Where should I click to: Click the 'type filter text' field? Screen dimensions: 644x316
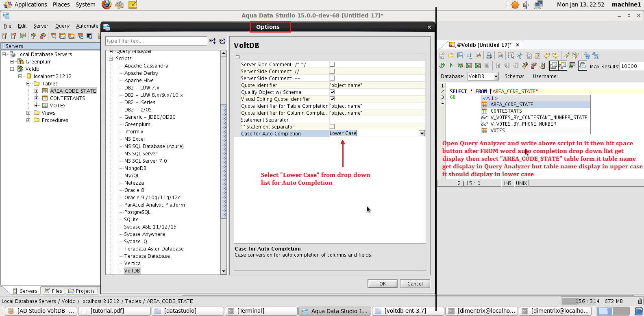[x=156, y=41]
